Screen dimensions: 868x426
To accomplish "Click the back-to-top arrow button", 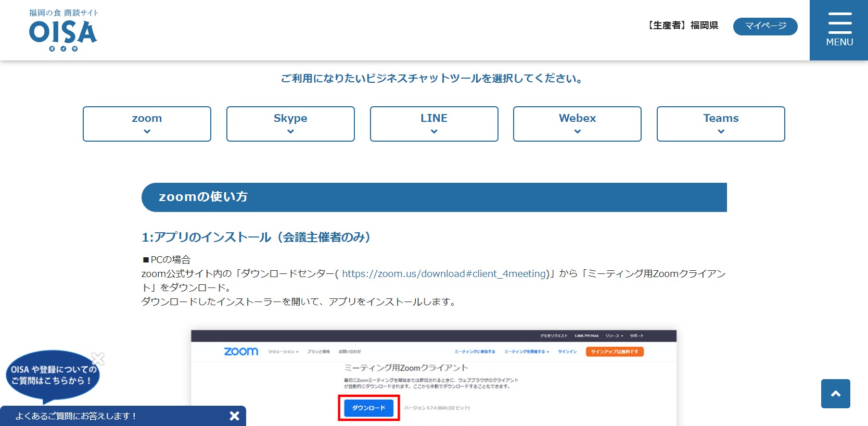I will (x=836, y=394).
